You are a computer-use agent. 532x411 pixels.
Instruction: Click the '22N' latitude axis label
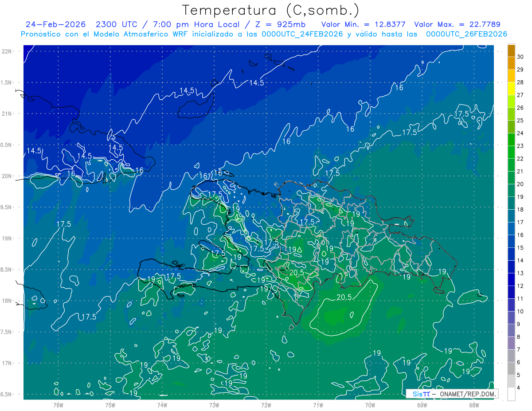coord(6,51)
